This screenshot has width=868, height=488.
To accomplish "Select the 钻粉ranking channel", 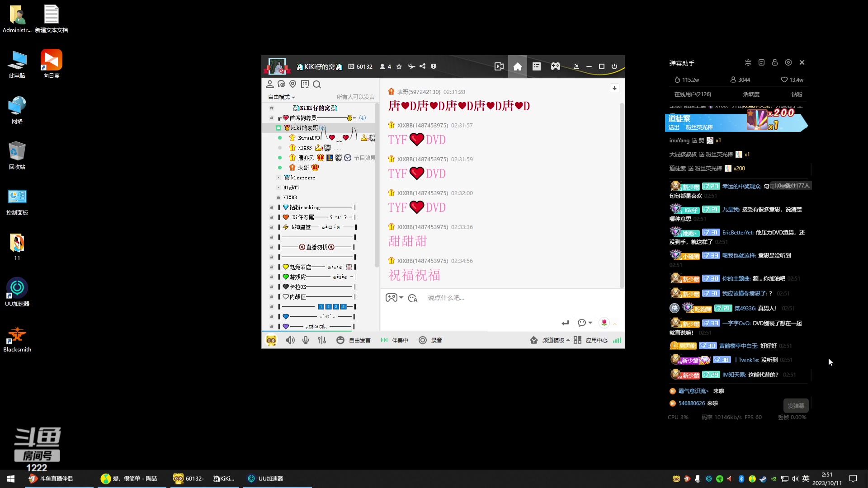I will [319, 207].
